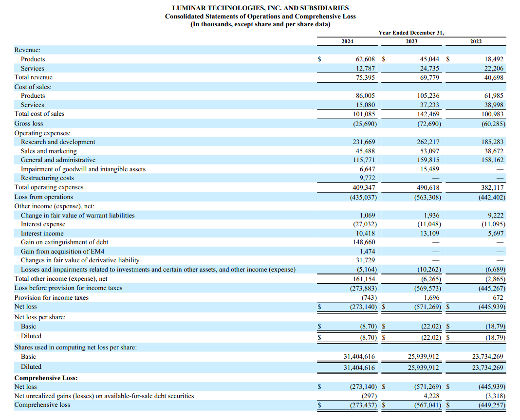The height and width of the screenshot is (420, 520).
Task: Click derivative liability value 31,729
Action: tap(365, 260)
